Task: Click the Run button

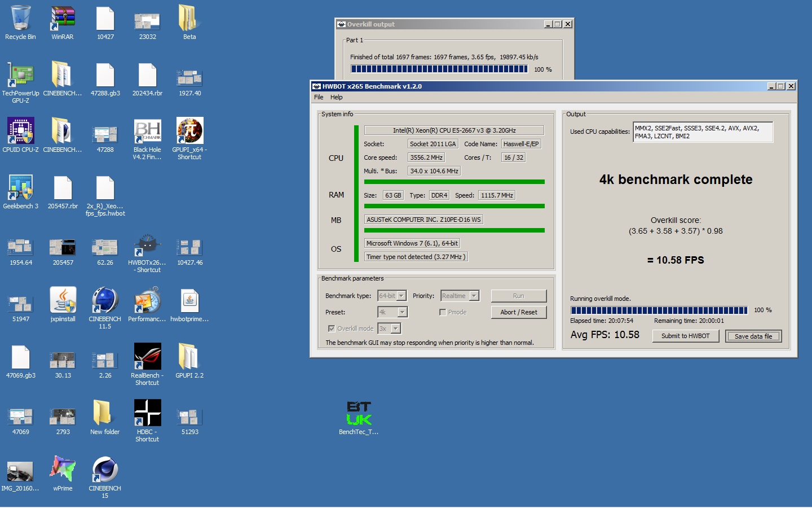Action: coord(518,296)
